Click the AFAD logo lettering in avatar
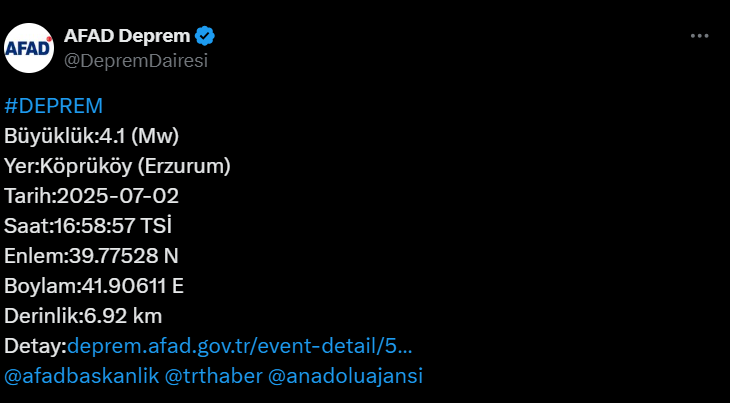The width and height of the screenshot is (730, 403). (28, 48)
